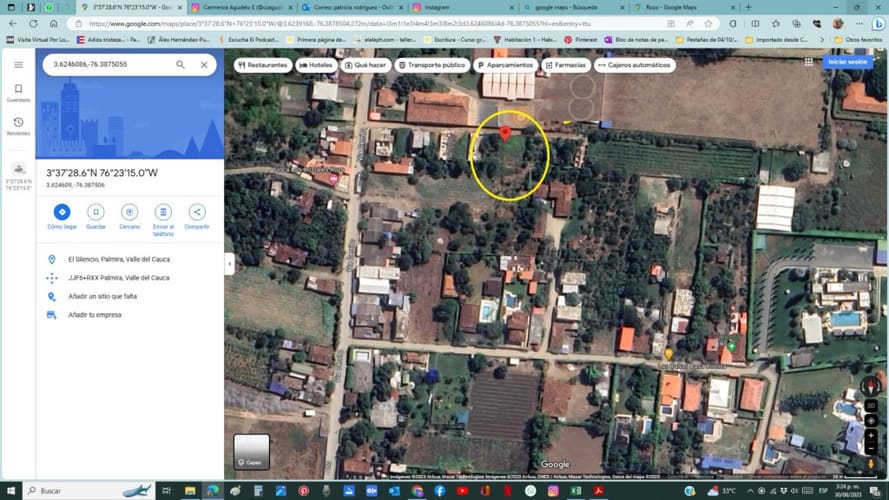The height and width of the screenshot is (500, 889).
Task: Copy the JJF6+RXX Palmira plus code row
Action: [130, 278]
